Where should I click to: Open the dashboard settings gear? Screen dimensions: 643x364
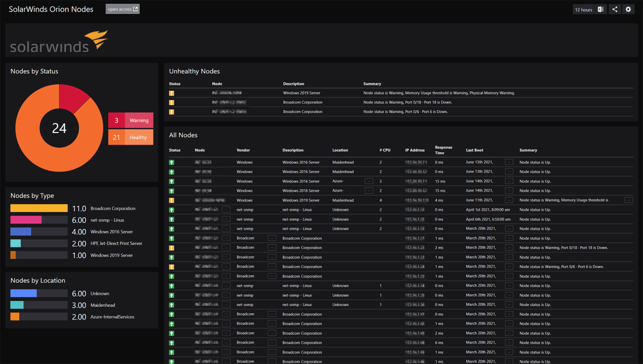(x=628, y=9)
